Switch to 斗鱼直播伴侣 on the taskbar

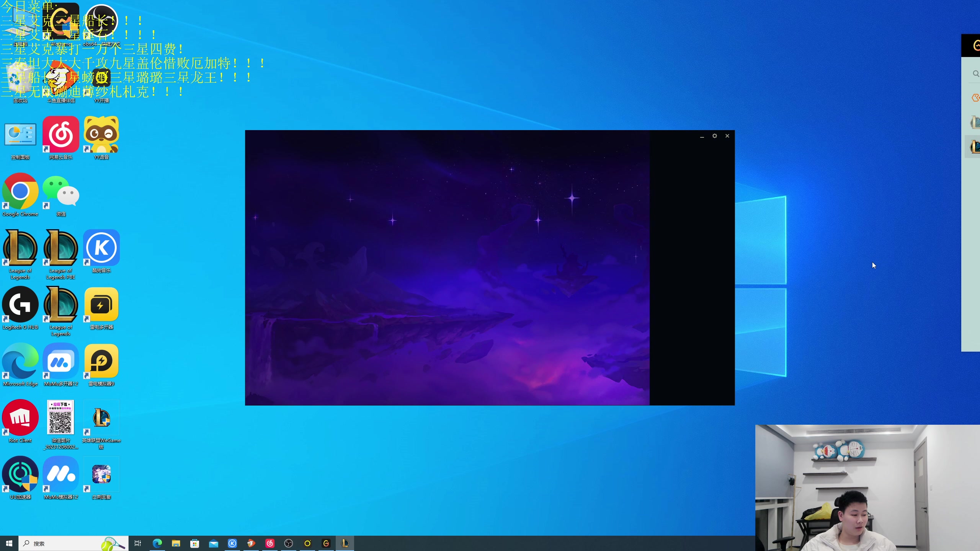(251, 543)
